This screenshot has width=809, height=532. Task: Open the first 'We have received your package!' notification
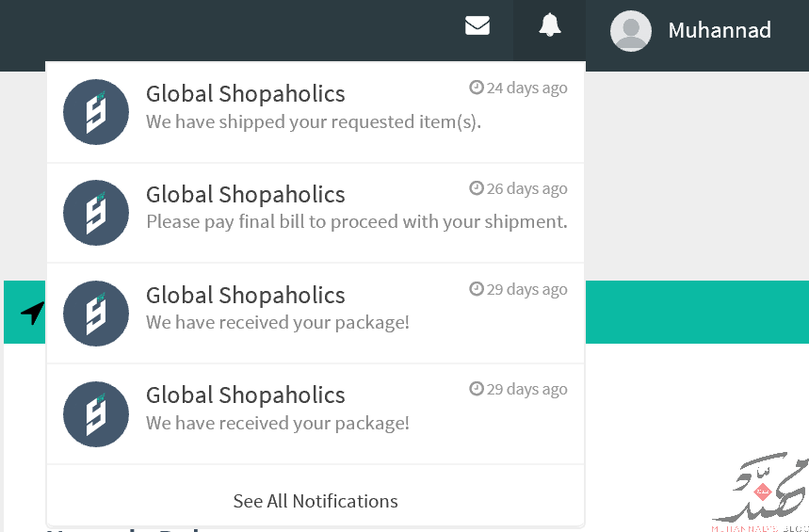[x=316, y=314]
